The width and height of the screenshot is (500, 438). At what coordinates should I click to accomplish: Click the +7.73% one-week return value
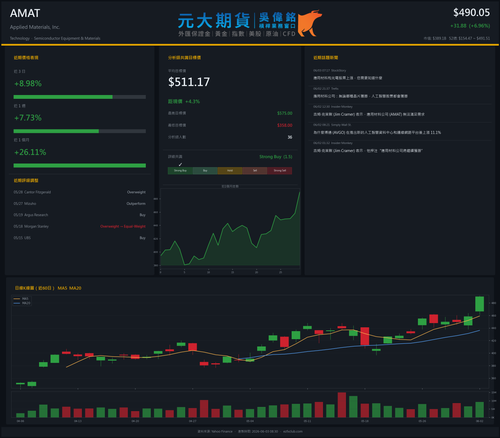click(x=28, y=118)
